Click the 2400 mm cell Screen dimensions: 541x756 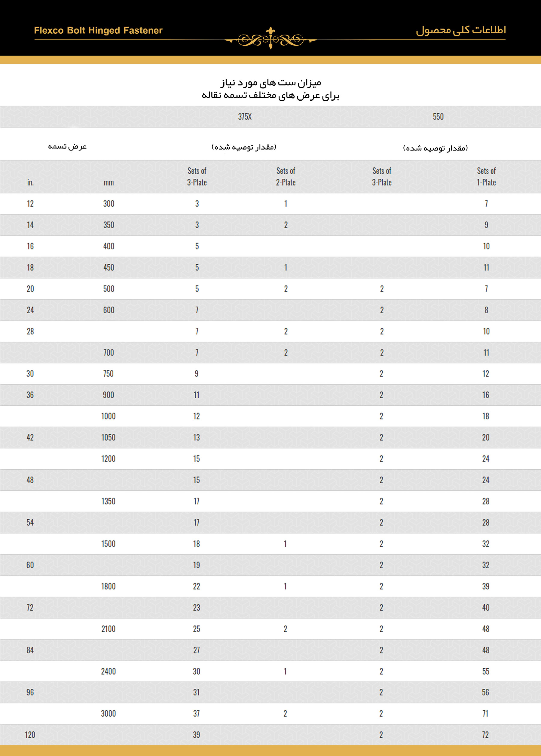pyautogui.click(x=108, y=671)
